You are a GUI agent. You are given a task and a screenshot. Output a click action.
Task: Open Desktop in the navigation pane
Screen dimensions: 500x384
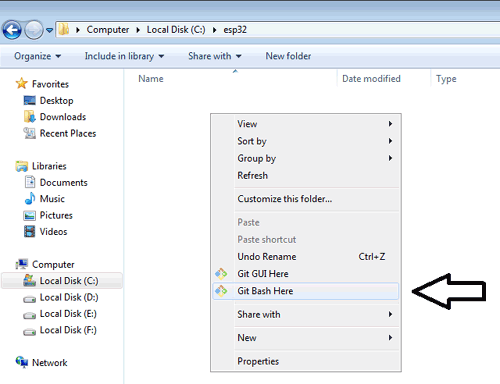click(56, 101)
